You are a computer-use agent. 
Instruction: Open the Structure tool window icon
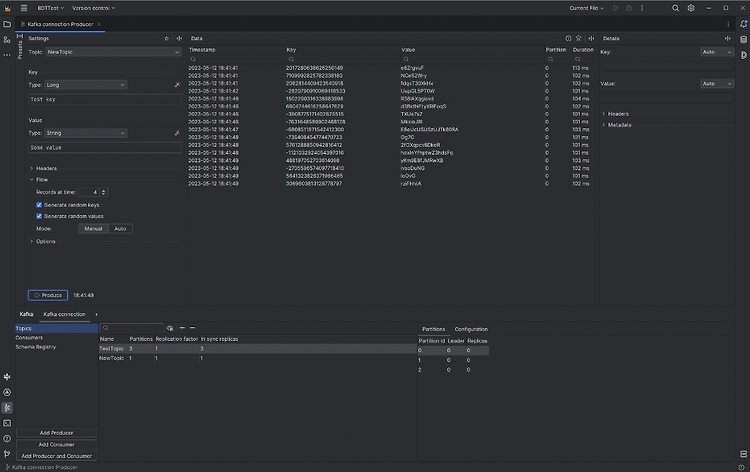(7, 40)
